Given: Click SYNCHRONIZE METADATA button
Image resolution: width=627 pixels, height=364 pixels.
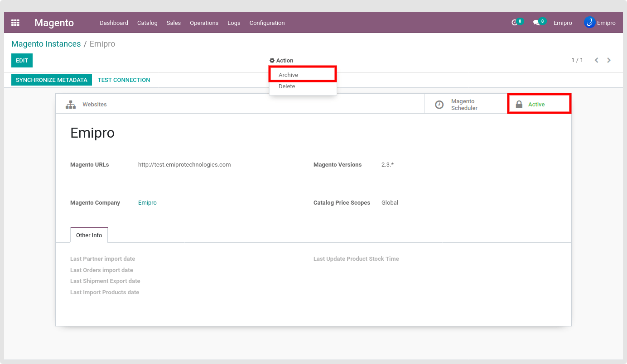Looking at the screenshot, I should click(x=52, y=80).
